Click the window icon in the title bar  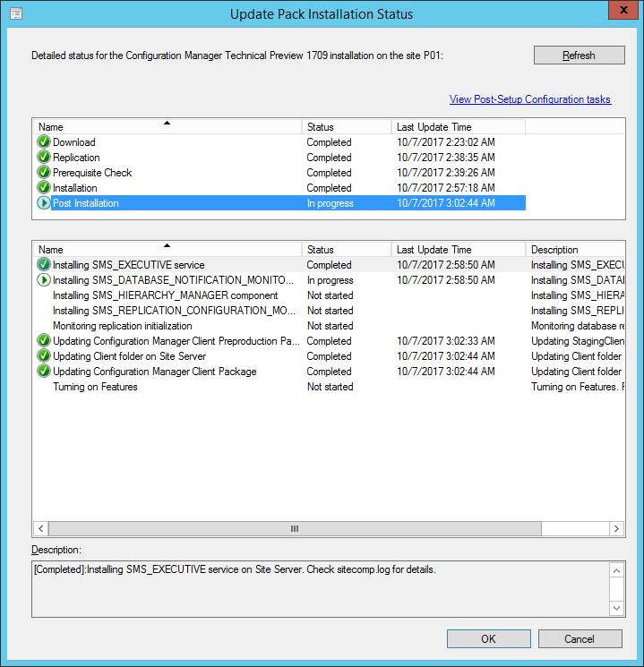(16, 13)
